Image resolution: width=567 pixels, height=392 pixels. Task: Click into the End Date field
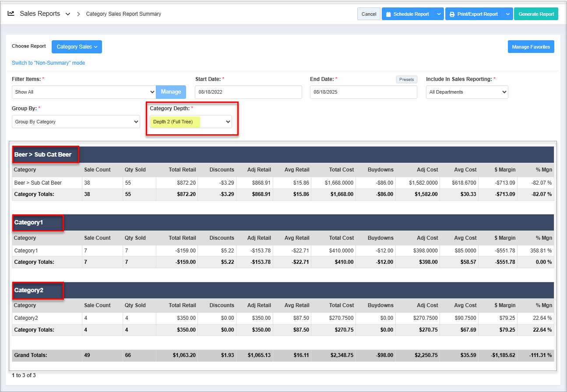coord(363,92)
